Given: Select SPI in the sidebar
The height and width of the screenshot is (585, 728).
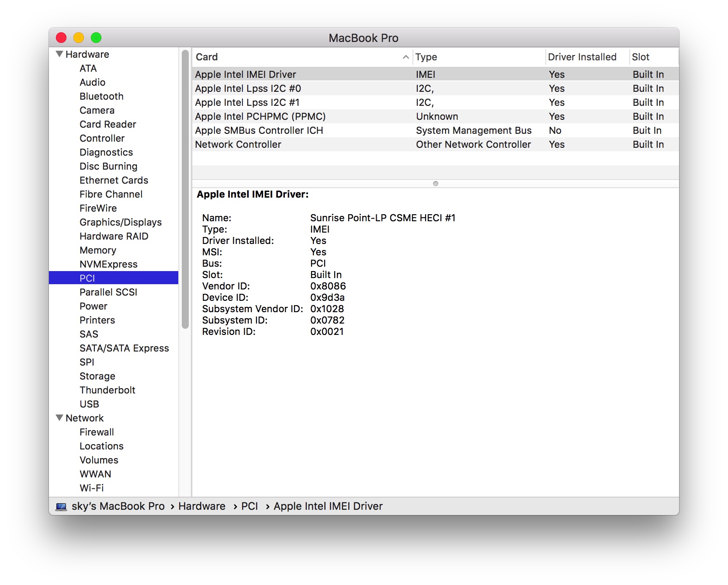Looking at the screenshot, I should pyautogui.click(x=87, y=362).
